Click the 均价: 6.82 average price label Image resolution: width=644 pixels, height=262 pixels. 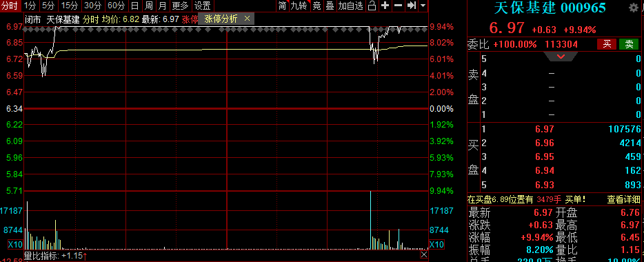(x=121, y=19)
